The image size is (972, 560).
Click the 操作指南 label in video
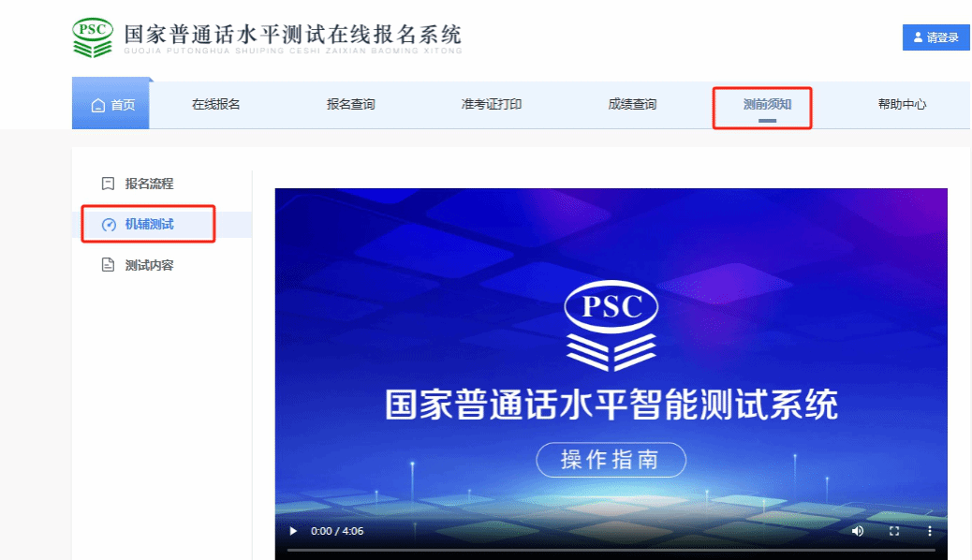(611, 460)
